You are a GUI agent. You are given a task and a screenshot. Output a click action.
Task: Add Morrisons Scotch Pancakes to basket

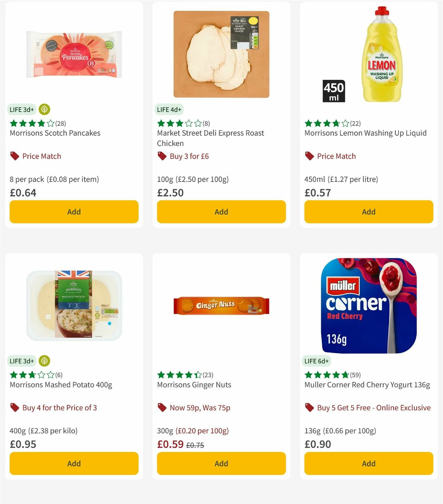click(74, 212)
